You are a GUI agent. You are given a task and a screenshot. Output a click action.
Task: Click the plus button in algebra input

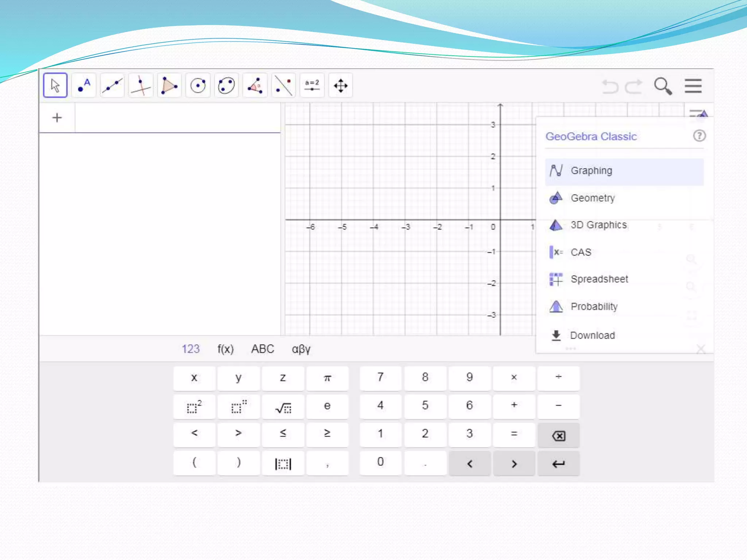[x=57, y=118]
